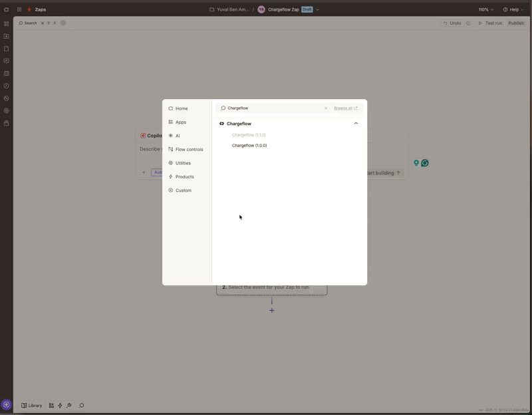Click the Start building button
This screenshot has width=532, height=415.
tap(385, 173)
